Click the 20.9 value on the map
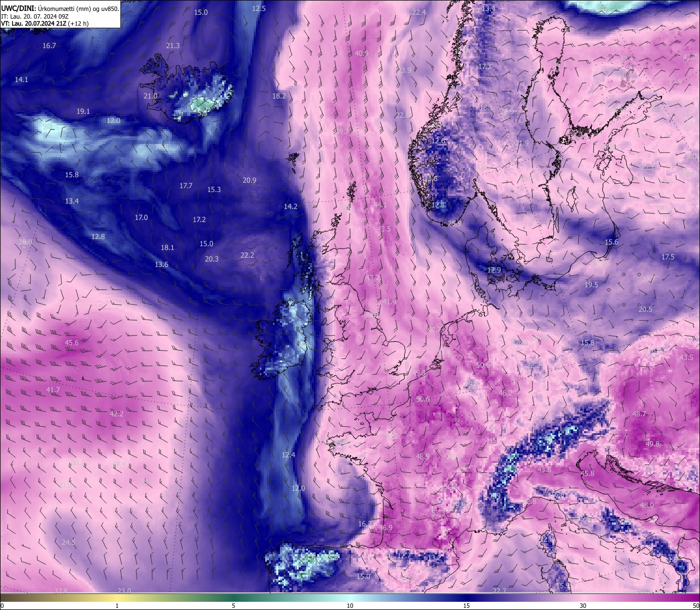The image size is (700, 610). (x=249, y=180)
